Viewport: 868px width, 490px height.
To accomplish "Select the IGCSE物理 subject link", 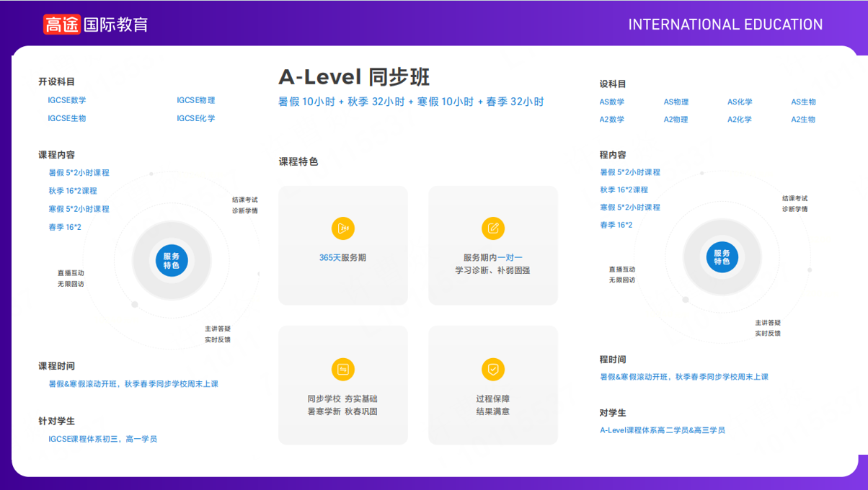I will coord(196,100).
